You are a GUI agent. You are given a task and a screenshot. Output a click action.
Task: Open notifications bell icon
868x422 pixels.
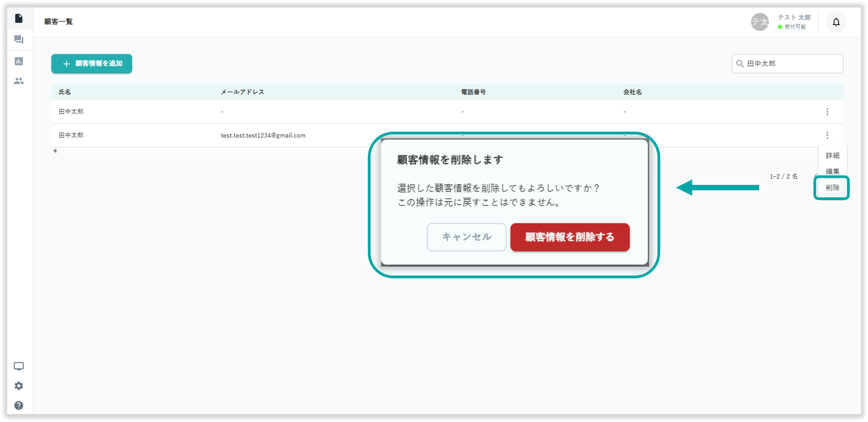pyautogui.click(x=836, y=22)
